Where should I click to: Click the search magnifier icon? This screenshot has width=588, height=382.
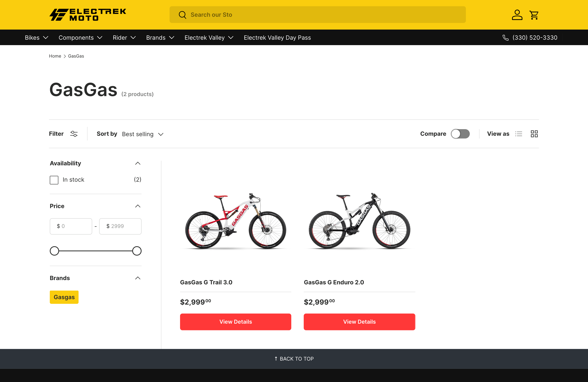pos(182,15)
